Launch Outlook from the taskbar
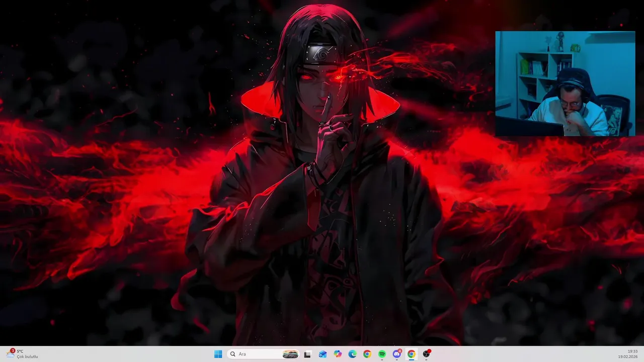 (323, 354)
